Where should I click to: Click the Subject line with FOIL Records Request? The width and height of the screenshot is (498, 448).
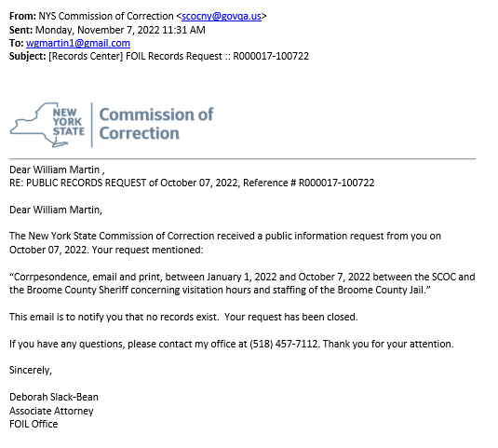pyautogui.click(x=159, y=56)
